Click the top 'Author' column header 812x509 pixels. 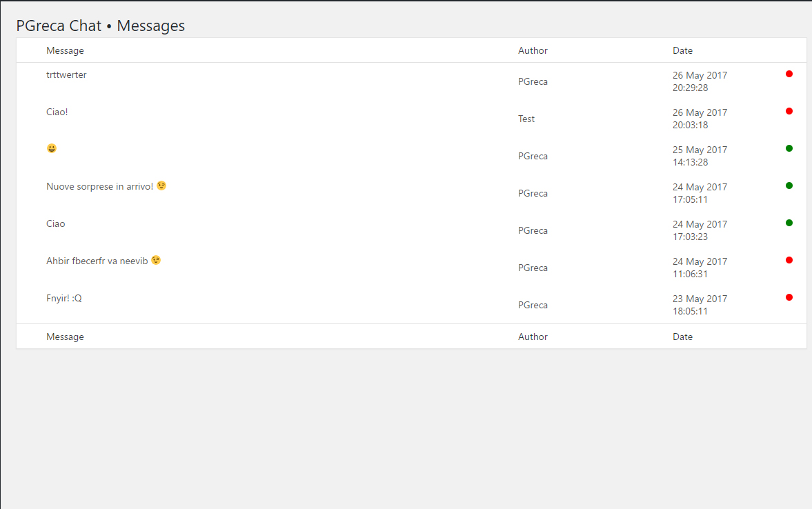click(x=533, y=51)
